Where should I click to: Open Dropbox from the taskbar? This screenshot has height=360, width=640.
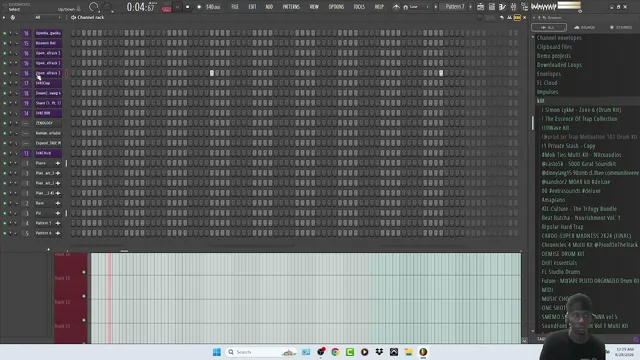379,352
